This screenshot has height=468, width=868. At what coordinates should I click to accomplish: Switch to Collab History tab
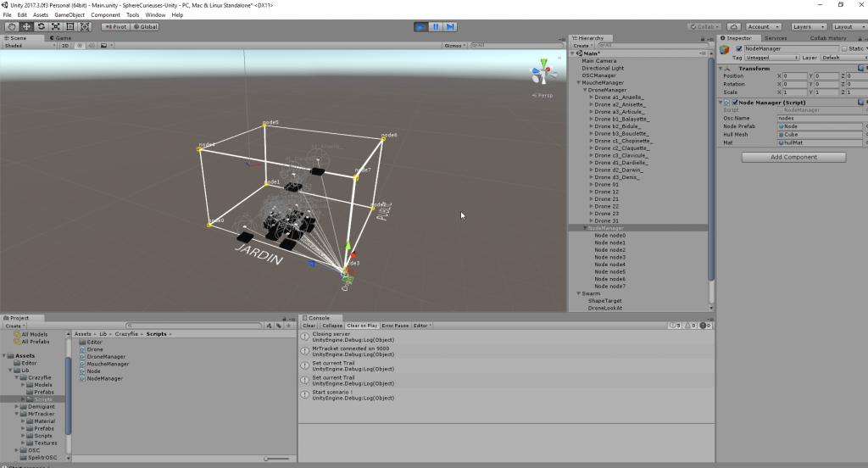click(x=827, y=38)
